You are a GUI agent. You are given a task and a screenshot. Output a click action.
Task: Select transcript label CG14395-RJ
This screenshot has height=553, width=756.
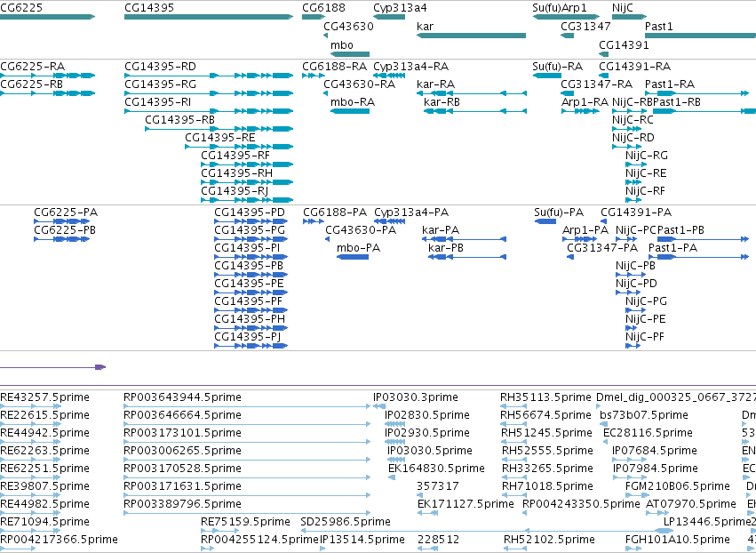(x=235, y=190)
